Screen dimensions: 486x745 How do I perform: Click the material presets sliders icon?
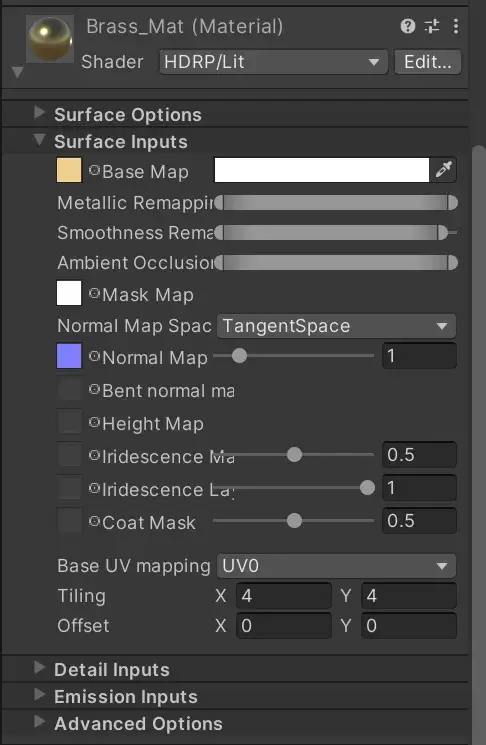[x=432, y=26]
